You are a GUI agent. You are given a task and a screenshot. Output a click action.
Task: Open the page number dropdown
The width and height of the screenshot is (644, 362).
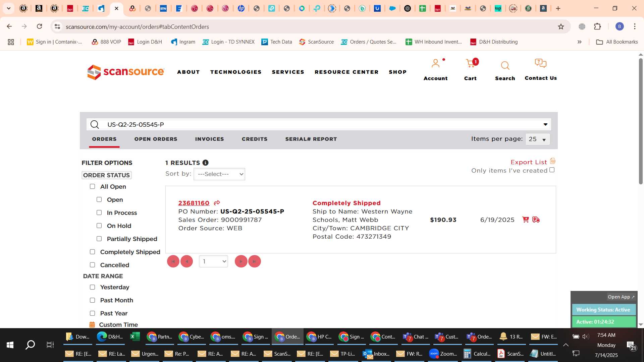pos(213,261)
